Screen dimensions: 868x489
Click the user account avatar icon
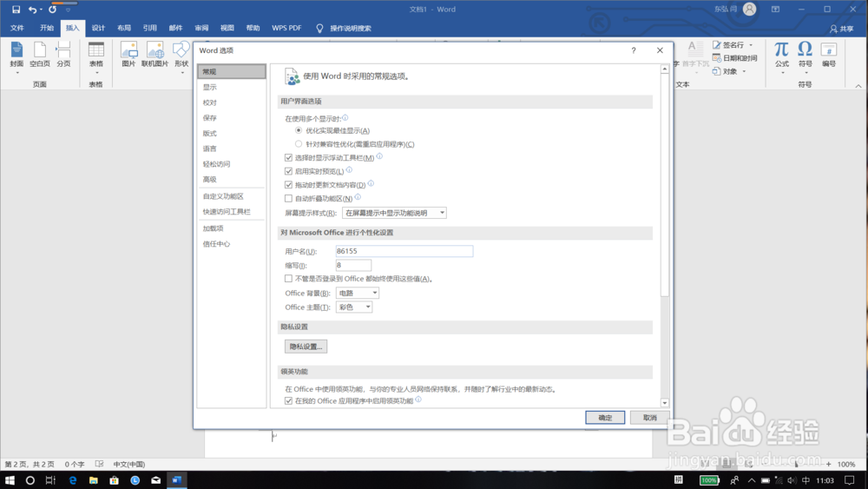(x=750, y=10)
